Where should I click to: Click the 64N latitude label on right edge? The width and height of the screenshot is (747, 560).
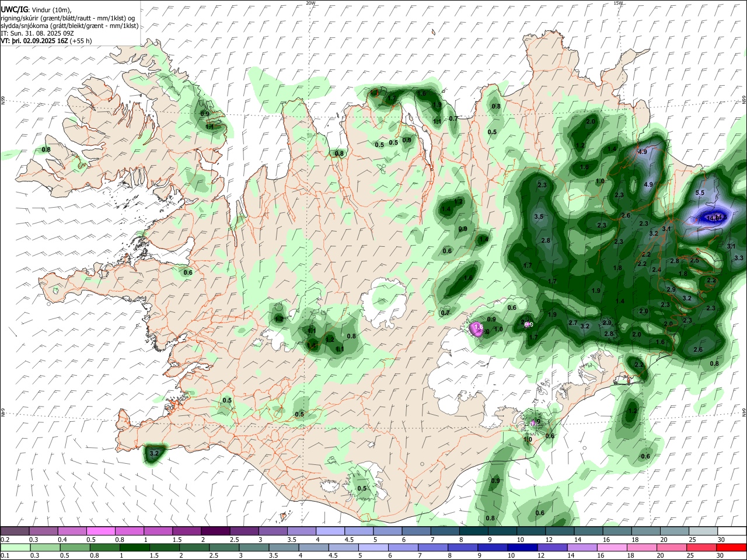744,412
